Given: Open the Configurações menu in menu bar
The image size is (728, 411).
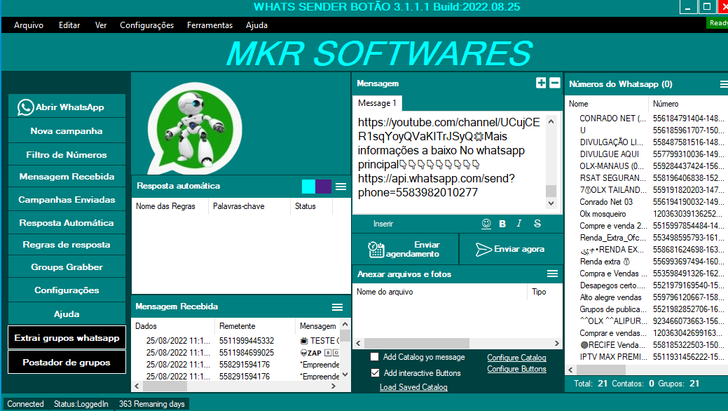Looking at the screenshot, I should [147, 25].
